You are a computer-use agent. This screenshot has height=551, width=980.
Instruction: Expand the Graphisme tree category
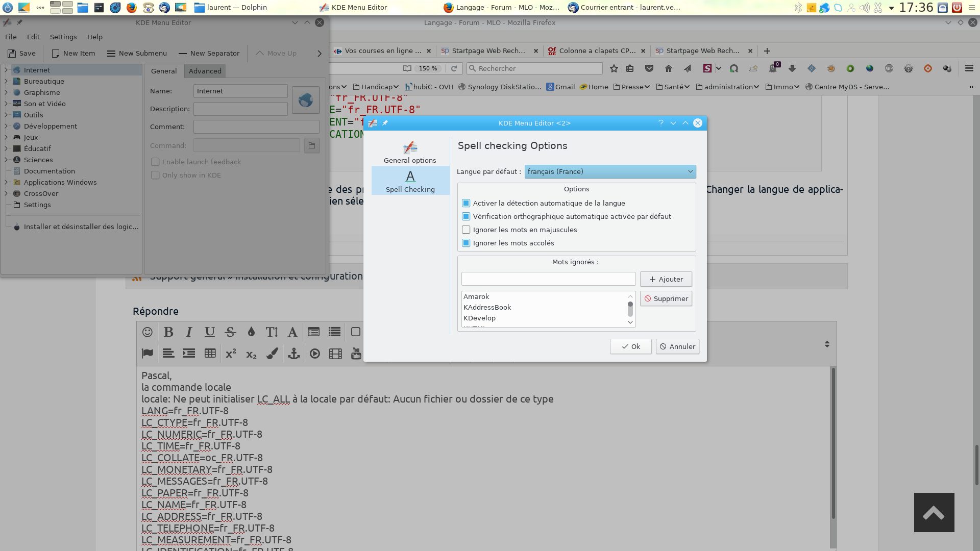[x=6, y=92]
